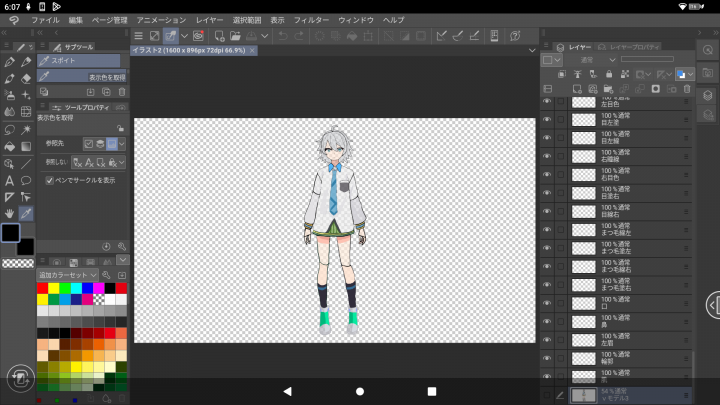Screen dimensions: 720x405
Task: Select the Fill bucket tool
Action: click(9, 146)
